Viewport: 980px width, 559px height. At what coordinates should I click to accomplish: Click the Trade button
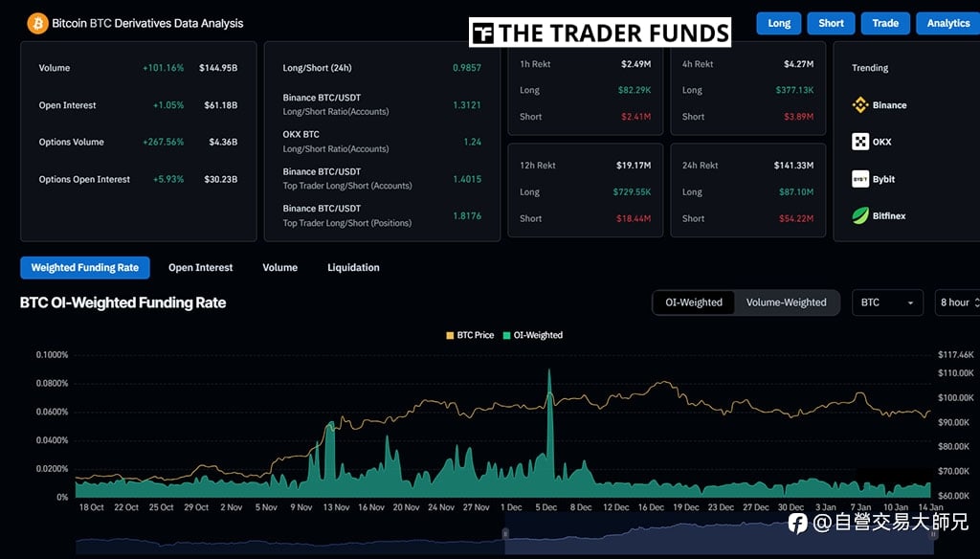[x=885, y=23]
